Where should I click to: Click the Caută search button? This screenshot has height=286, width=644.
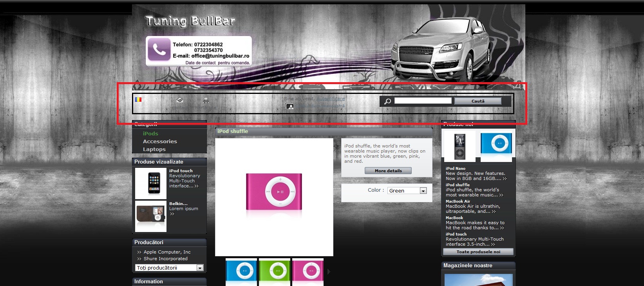click(x=478, y=101)
